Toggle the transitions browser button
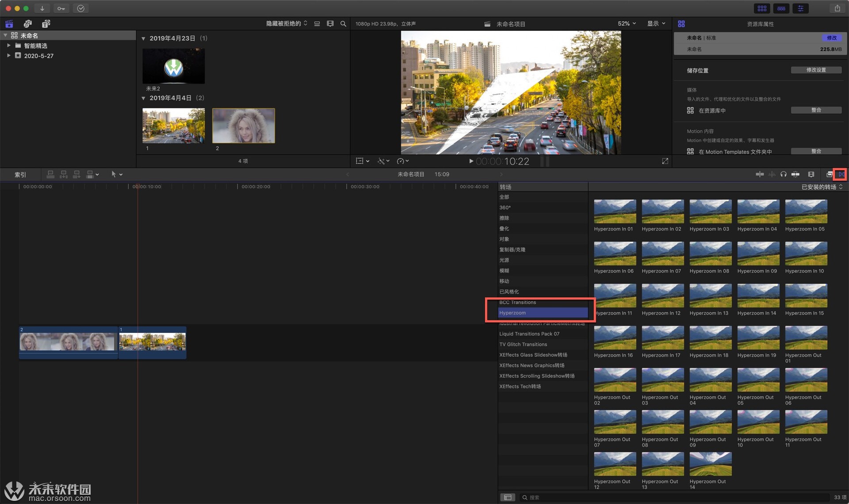The height and width of the screenshot is (504, 849). (x=840, y=174)
